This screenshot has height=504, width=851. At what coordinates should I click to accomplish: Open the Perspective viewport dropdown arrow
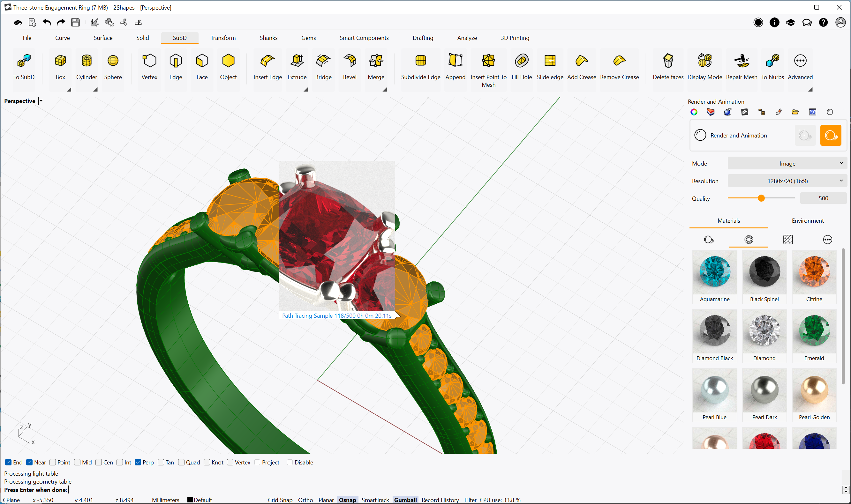[41, 101]
